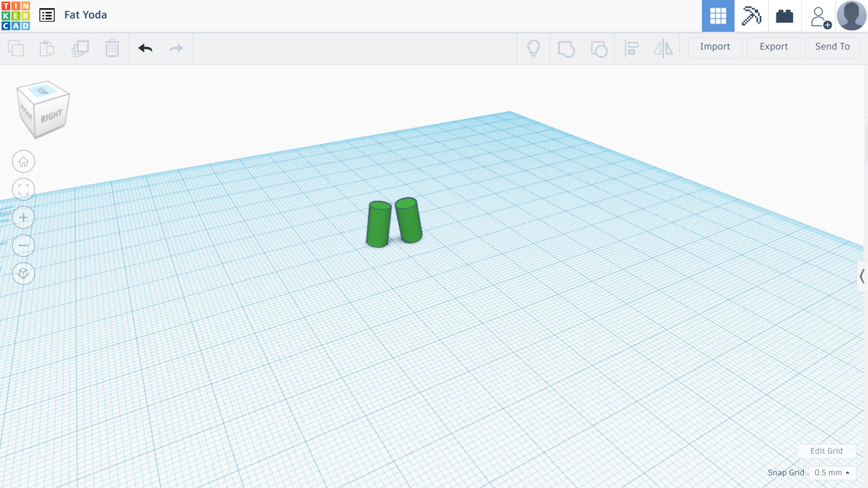Screen dimensions: 868x488
Task: Toggle orthographic view mode
Action: [24, 274]
